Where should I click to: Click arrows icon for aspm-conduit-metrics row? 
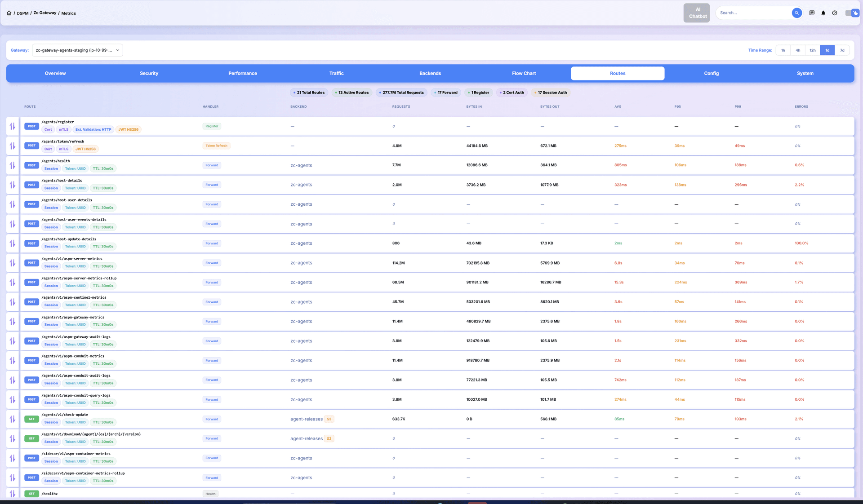coord(13,361)
